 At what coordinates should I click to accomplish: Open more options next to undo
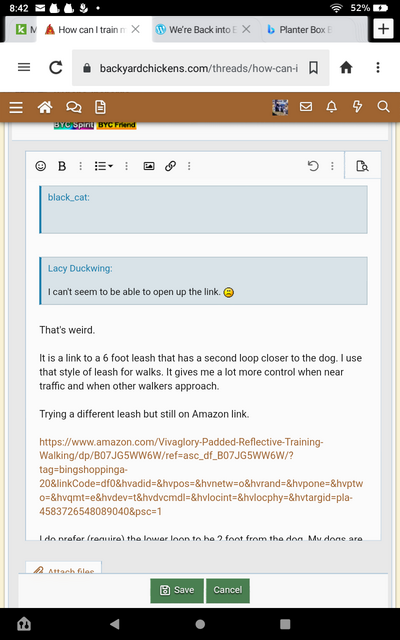(332, 166)
